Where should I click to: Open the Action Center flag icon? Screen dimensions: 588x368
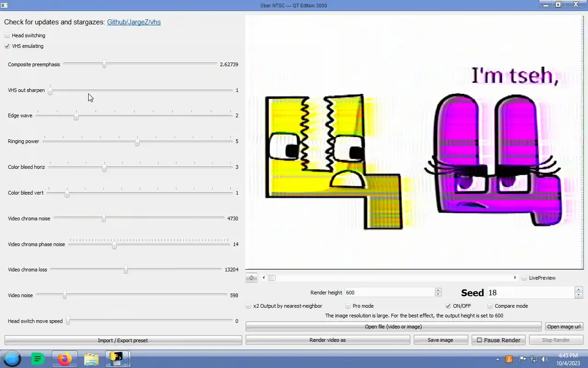[x=522, y=359]
